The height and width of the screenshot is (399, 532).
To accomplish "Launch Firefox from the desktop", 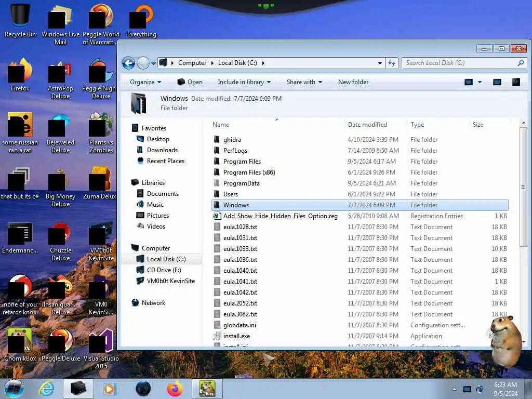I will [20, 75].
